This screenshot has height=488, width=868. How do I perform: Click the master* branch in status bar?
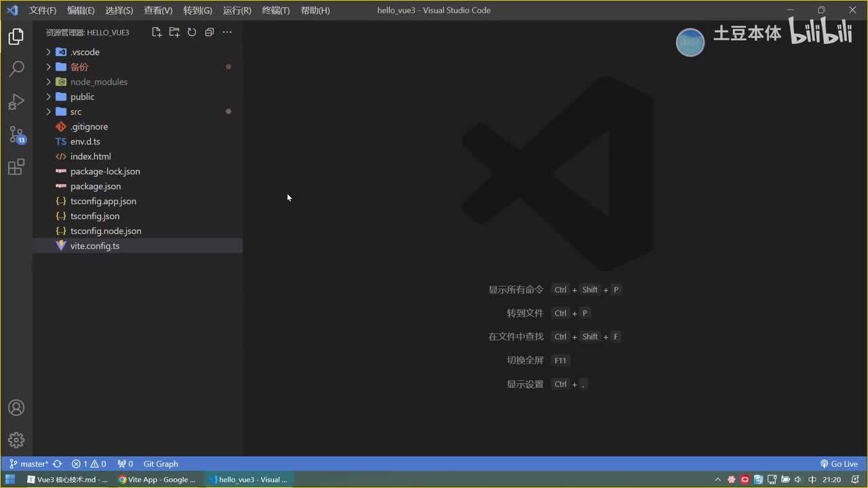click(x=29, y=464)
